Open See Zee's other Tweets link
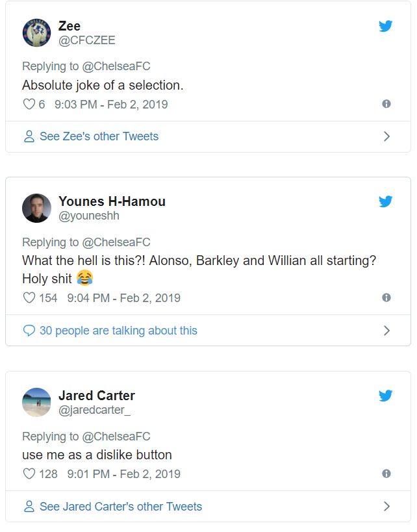Viewport: 417px width, 532px height. pos(99,136)
